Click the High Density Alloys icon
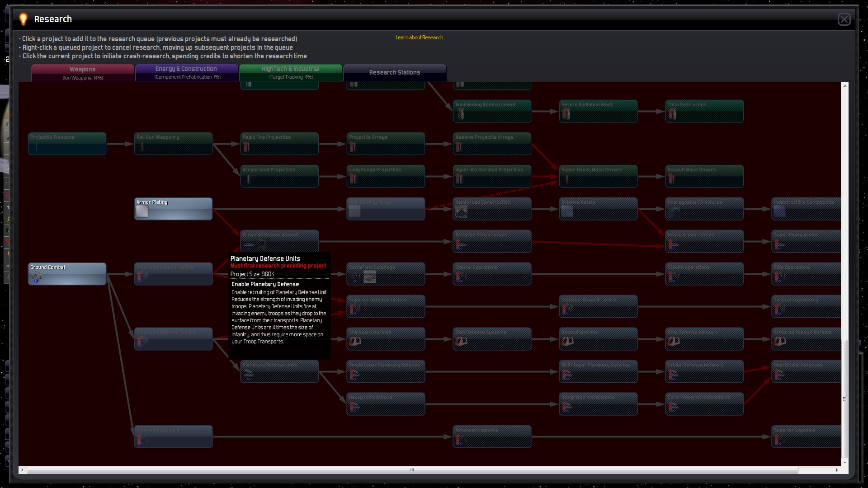The height and width of the screenshot is (488, 868). click(355, 211)
